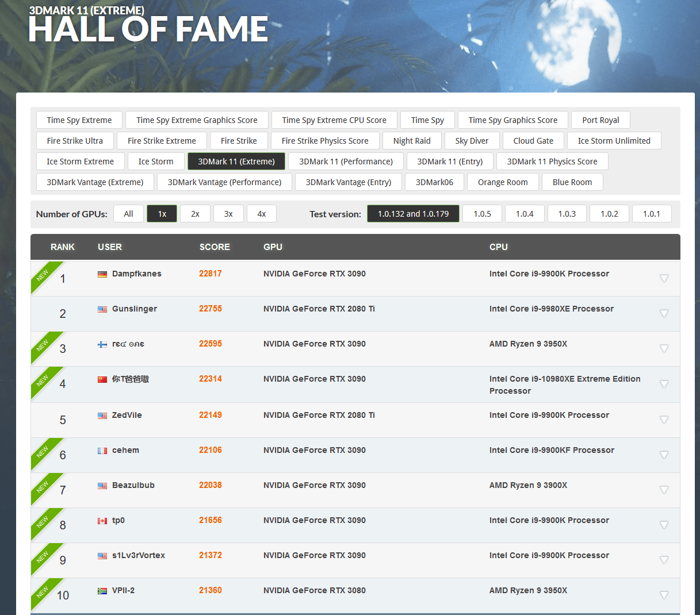700x615 pixels.
Task: Open 3DMark 11 Physics Score tab
Action: [x=552, y=162]
